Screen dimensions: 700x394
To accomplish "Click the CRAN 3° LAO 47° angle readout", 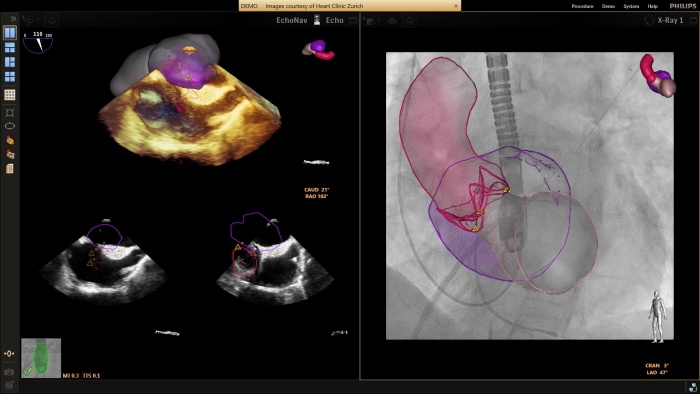I will click(x=657, y=369).
